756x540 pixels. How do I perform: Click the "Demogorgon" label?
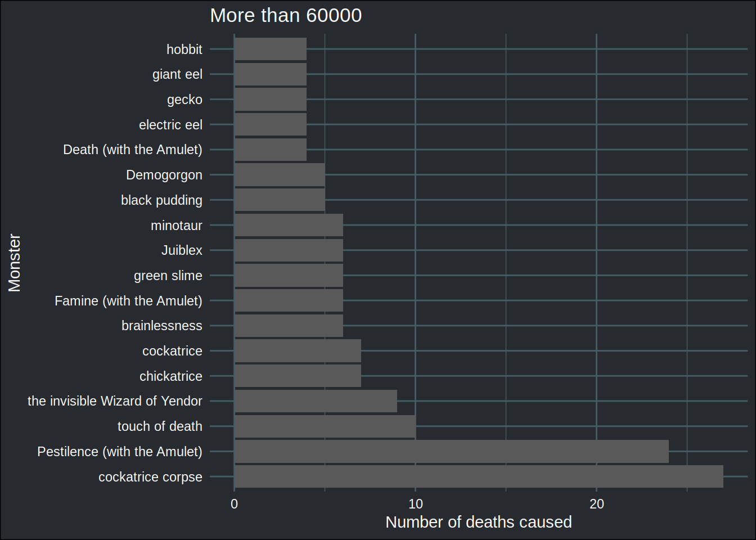point(164,175)
